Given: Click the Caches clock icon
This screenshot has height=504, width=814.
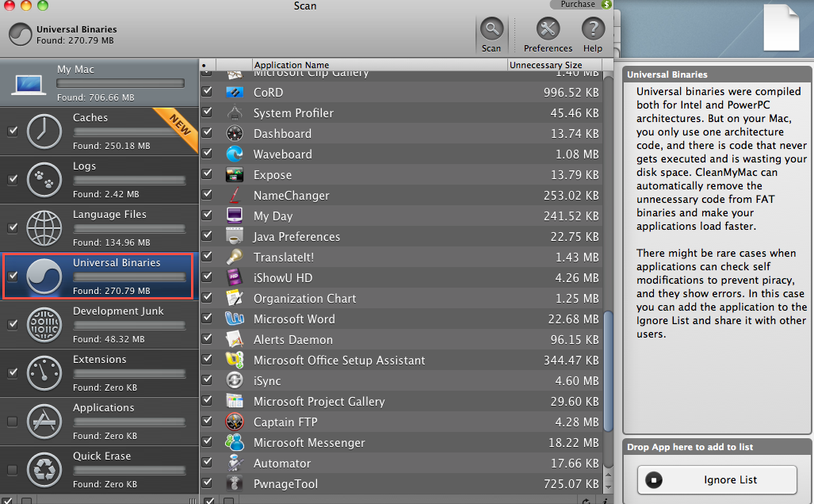Looking at the screenshot, I should coord(44,132).
